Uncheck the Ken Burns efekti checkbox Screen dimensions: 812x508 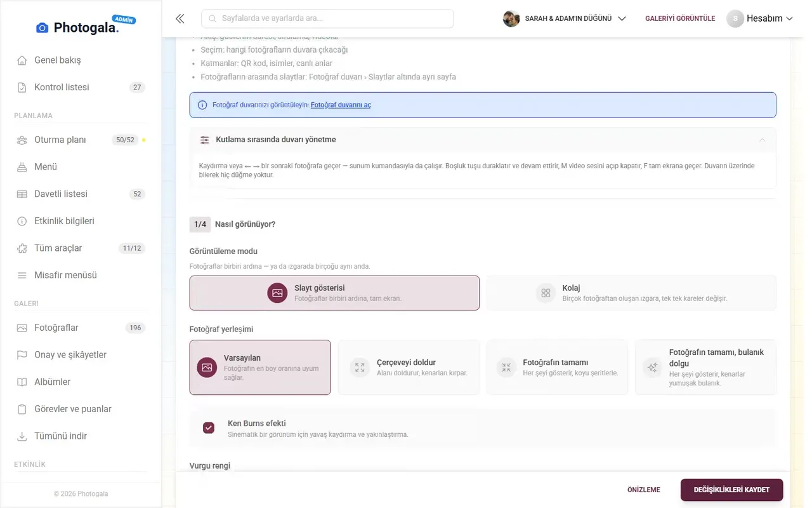point(209,428)
